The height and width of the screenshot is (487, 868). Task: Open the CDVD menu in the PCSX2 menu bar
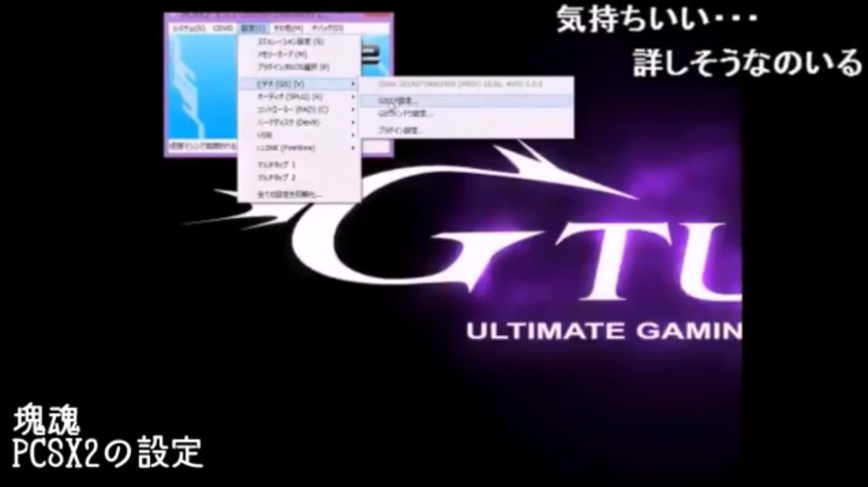point(223,28)
